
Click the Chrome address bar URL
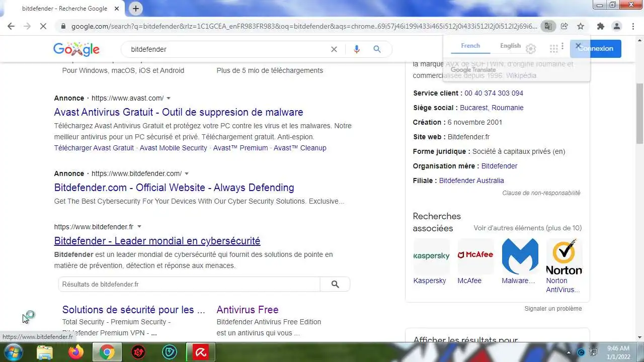[x=304, y=26]
